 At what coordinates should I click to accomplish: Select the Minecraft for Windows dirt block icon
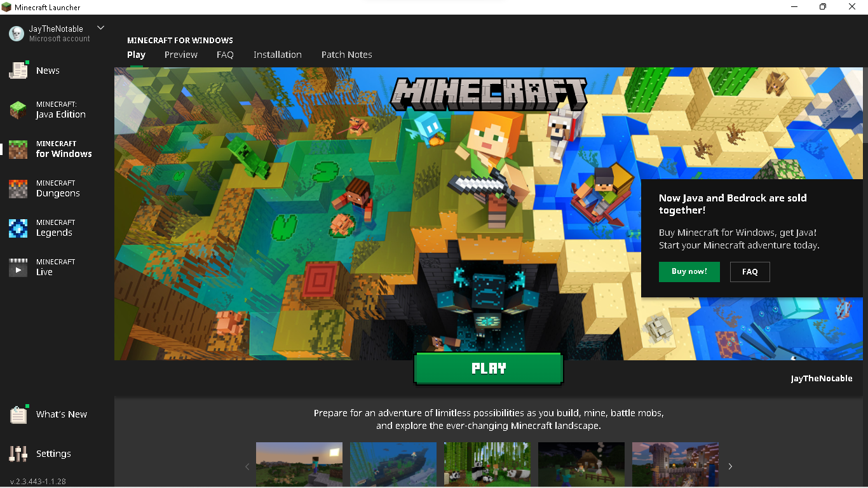click(x=18, y=149)
